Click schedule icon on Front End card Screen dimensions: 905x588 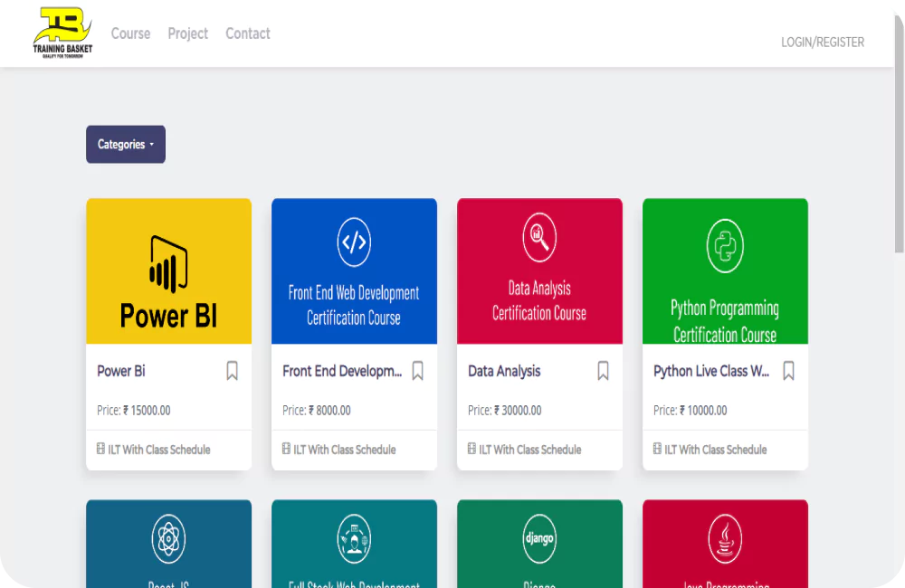[286, 449]
